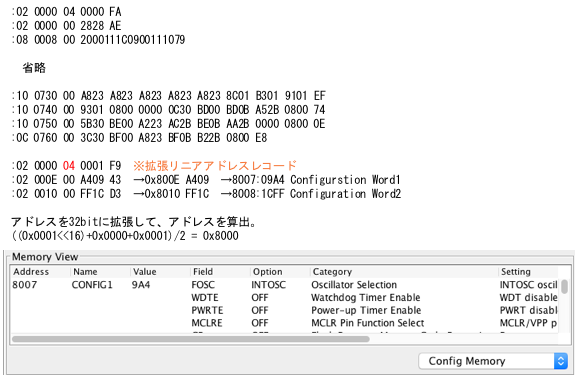Select the value cell 9A4

[x=141, y=285]
